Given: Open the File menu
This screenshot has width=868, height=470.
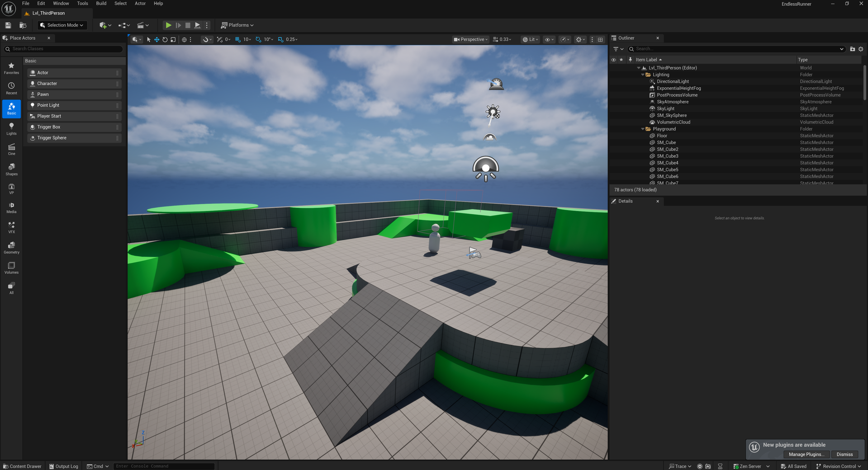Looking at the screenshot, I should 26,4.
